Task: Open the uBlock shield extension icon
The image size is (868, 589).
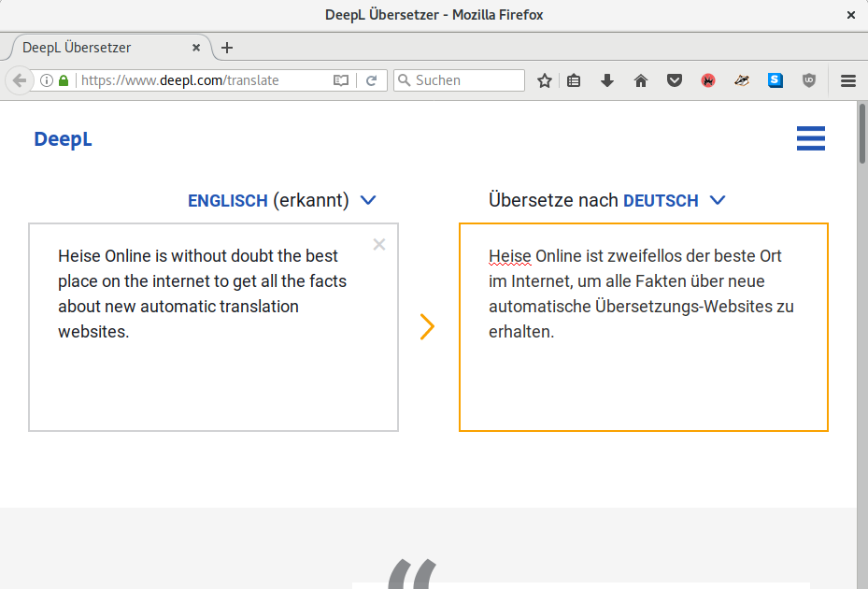Action: coord(809,81)
